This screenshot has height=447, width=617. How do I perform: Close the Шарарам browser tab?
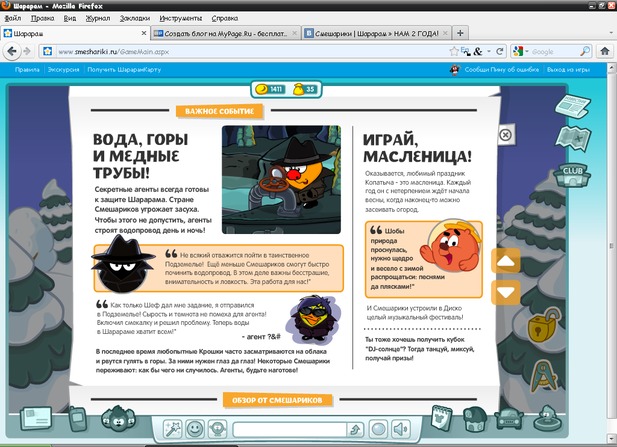tap(144, 33)
